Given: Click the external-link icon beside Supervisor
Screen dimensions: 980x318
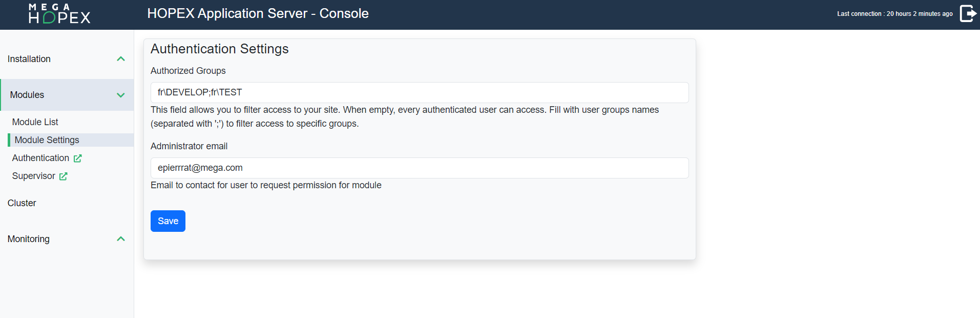Looking at the screenshot, I should 64,176.
